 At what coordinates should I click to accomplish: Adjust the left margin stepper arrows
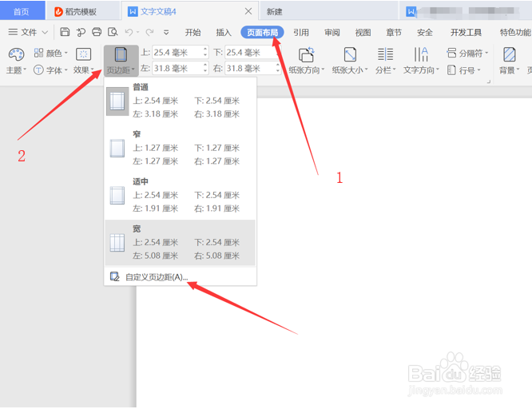pos(205,68)
